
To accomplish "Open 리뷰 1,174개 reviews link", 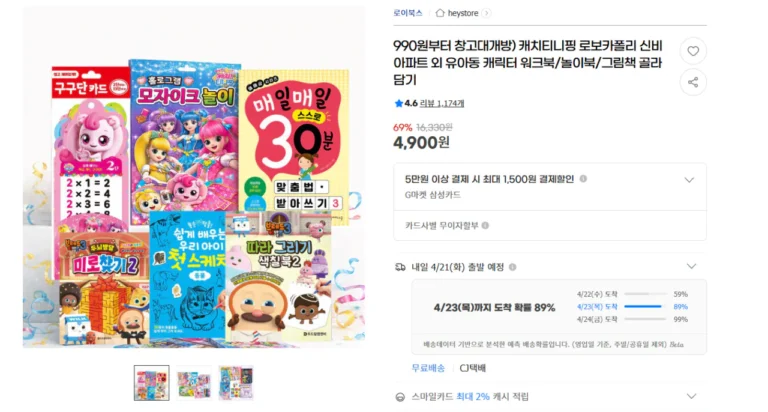I will click(x=442, y=103).
